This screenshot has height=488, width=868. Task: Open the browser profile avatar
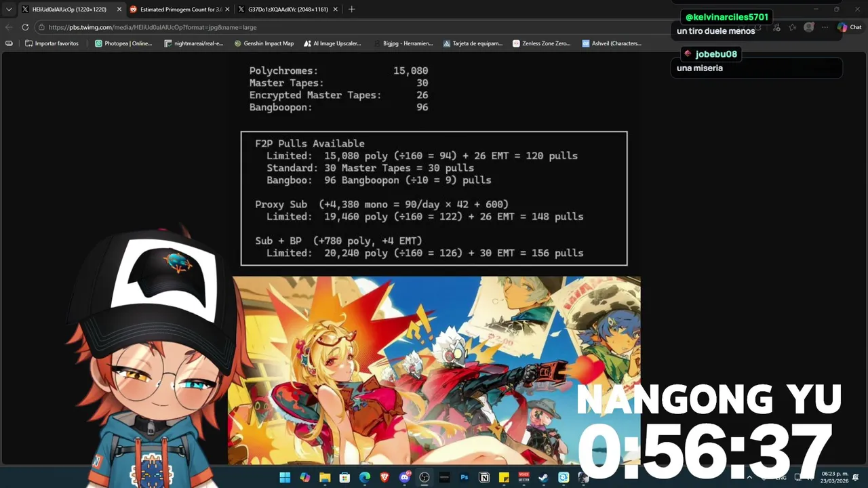click(808, 27)
